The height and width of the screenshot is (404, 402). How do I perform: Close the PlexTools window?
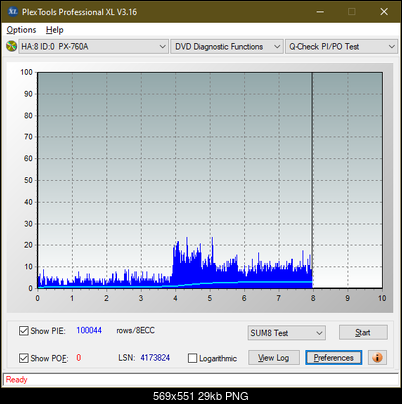[x=384, y=12]
